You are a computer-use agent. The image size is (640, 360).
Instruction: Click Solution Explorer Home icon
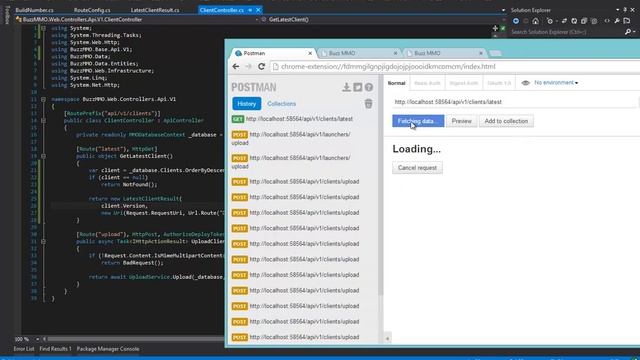(x=536, y=21)
